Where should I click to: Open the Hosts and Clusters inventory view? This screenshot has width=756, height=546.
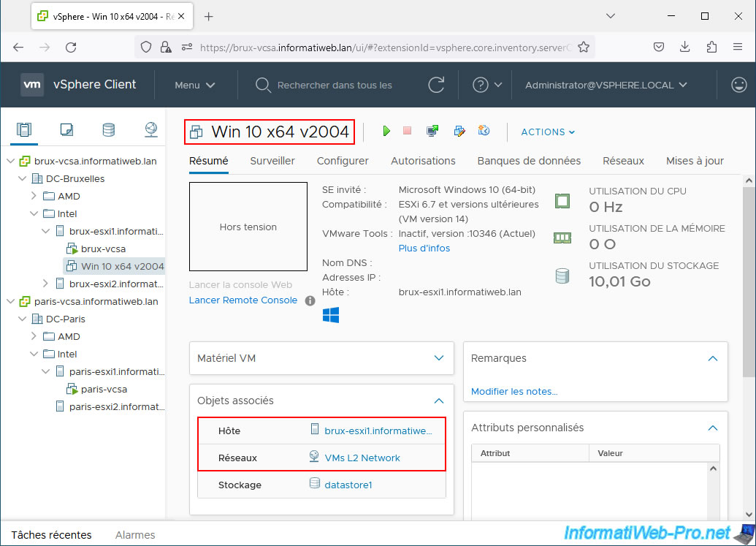23,129
